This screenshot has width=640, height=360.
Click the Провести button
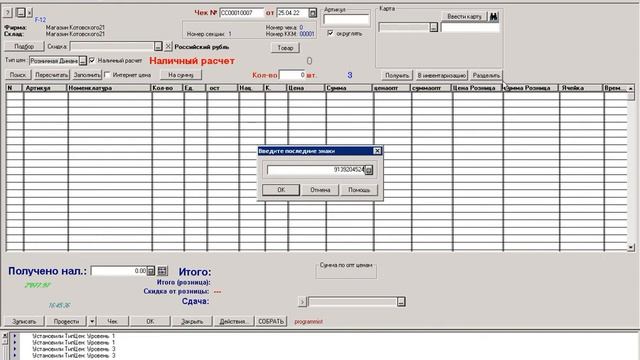tap(67, 322)
